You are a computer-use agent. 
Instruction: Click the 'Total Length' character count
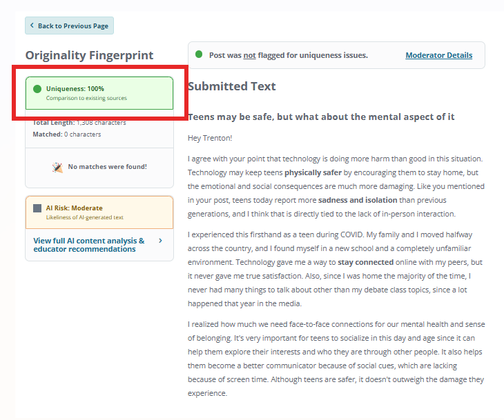(x=79, y=123)
